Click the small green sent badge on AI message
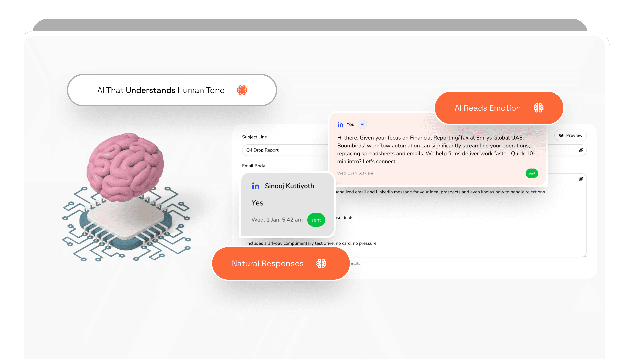The image size is (628, 364). (x=532, y=173)
